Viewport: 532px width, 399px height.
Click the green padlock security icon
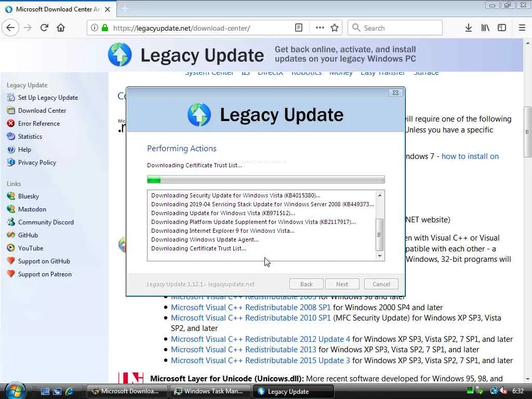pos(105,28)
